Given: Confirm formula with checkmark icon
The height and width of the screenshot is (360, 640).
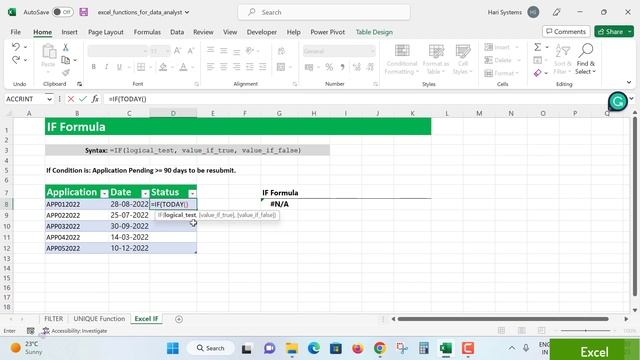Looking at the screenshot, I should (x=83, y=99).
